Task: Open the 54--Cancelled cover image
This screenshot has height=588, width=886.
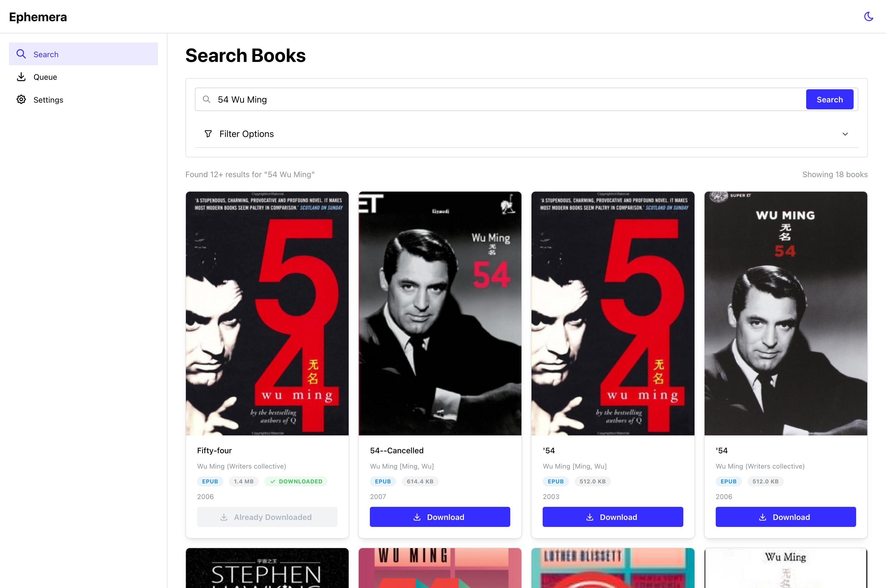Action: tap(440, 314)
